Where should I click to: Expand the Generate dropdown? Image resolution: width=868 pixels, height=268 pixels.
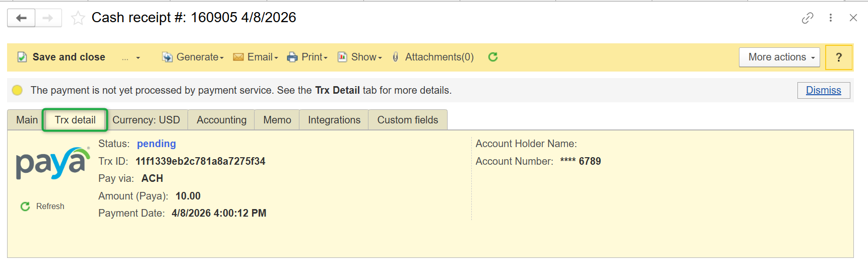pyautogui.click(x=193, y=57)
